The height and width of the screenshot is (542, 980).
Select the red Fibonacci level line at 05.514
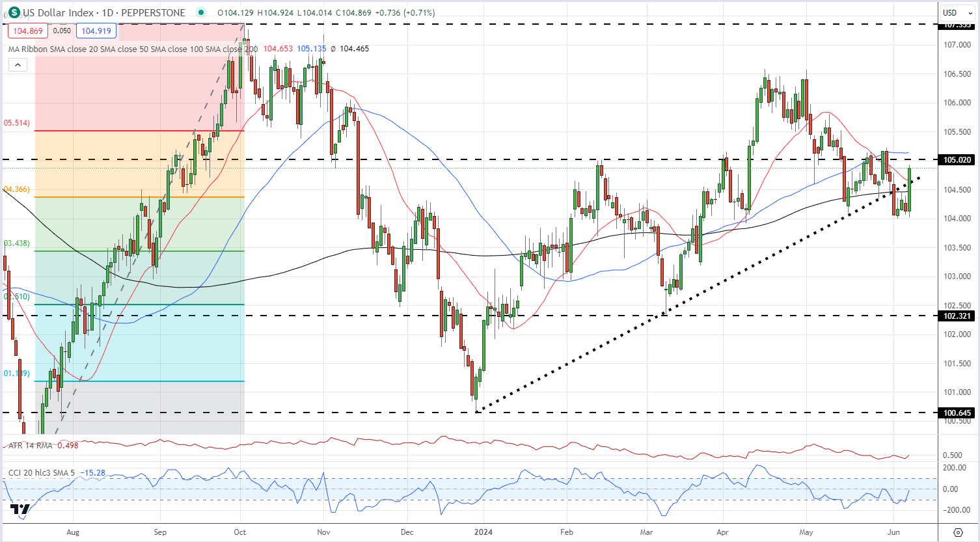coord(139,131)
